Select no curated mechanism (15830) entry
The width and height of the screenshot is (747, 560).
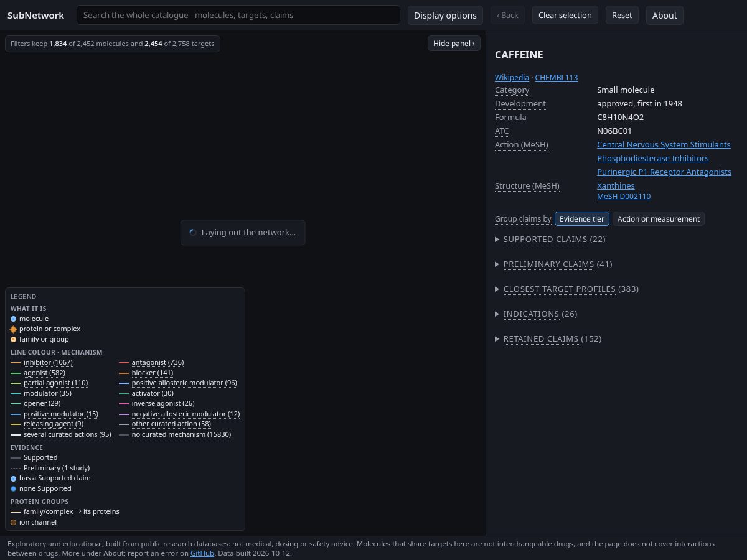[181, 435]
